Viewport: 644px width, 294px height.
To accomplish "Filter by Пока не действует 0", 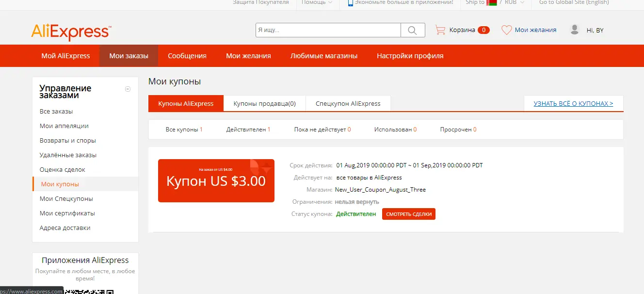I will coord(322,130).
